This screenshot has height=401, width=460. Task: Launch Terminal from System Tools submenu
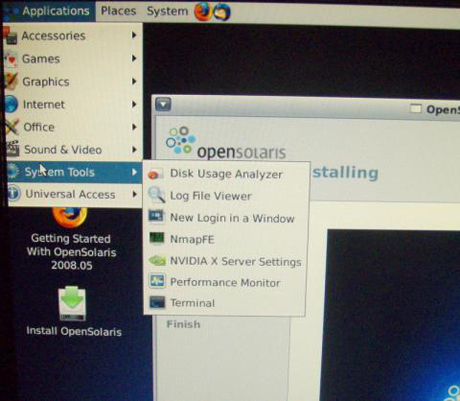click(225, 303)
